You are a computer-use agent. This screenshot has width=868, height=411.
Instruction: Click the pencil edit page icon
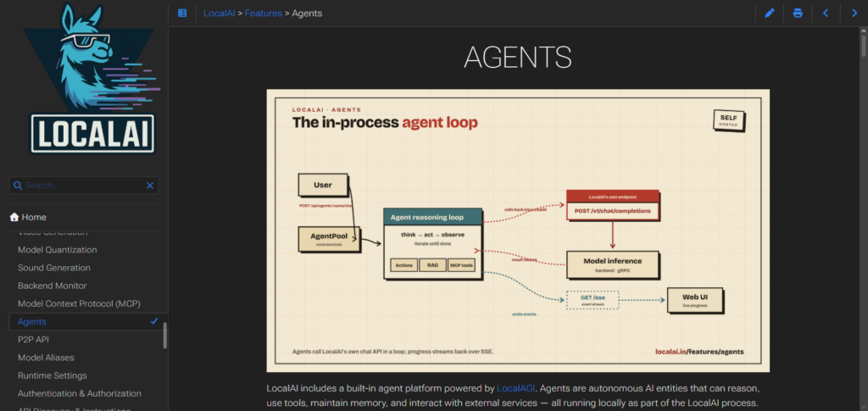click(770, 13)
